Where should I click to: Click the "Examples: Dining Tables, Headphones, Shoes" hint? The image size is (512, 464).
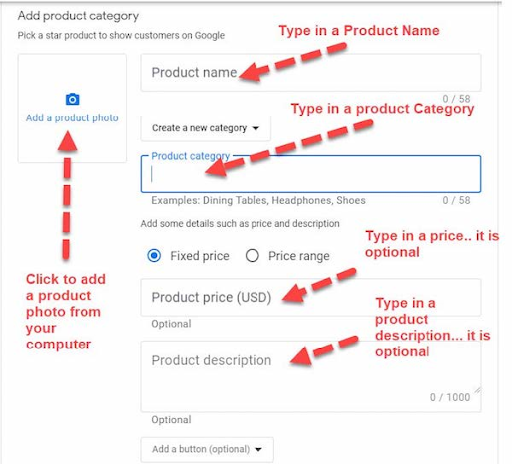(x=258, y=200)
